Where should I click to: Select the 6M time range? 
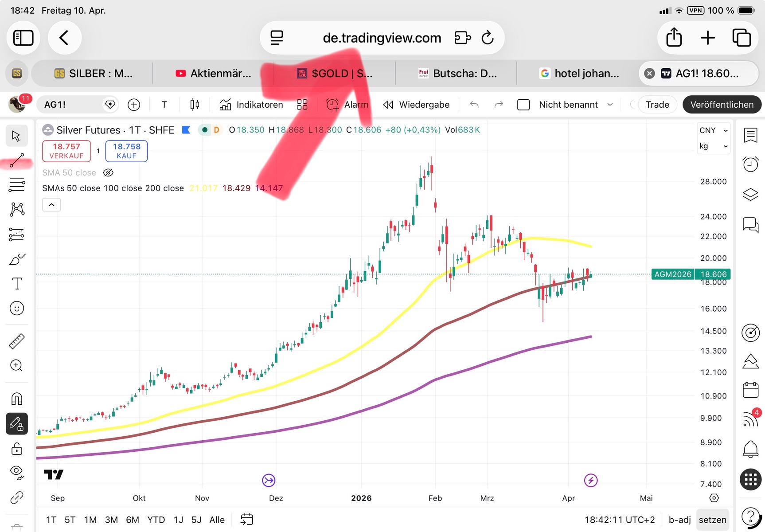point(132,520)
